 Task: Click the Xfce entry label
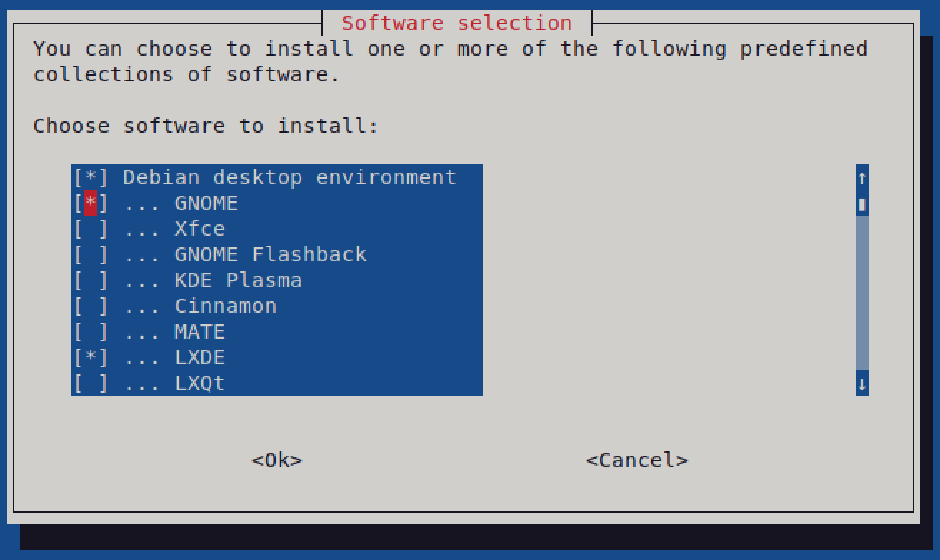(201, 229)
